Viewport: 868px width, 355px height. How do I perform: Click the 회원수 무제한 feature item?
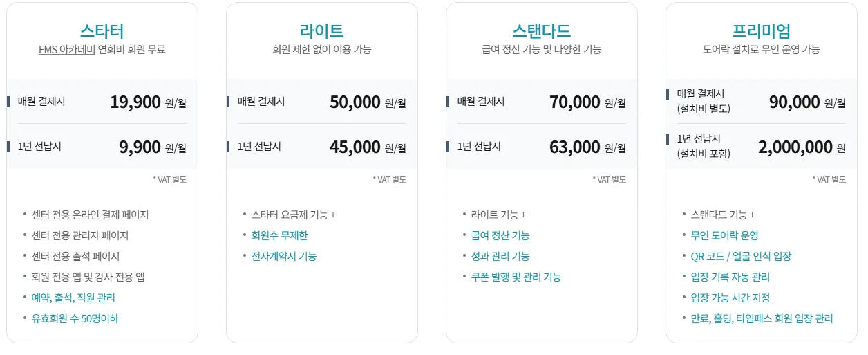(280, 235)
